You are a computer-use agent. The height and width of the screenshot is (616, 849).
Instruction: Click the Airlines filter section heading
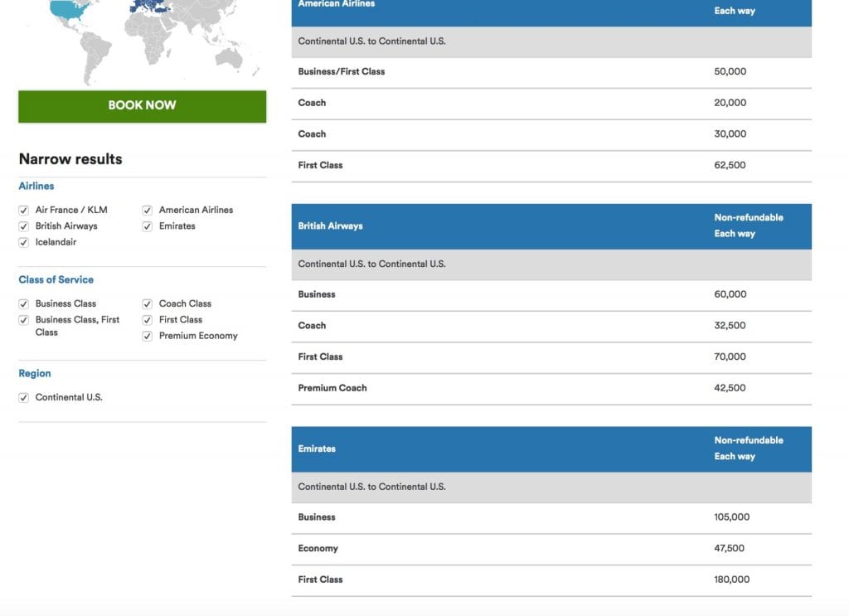point(36,187)
